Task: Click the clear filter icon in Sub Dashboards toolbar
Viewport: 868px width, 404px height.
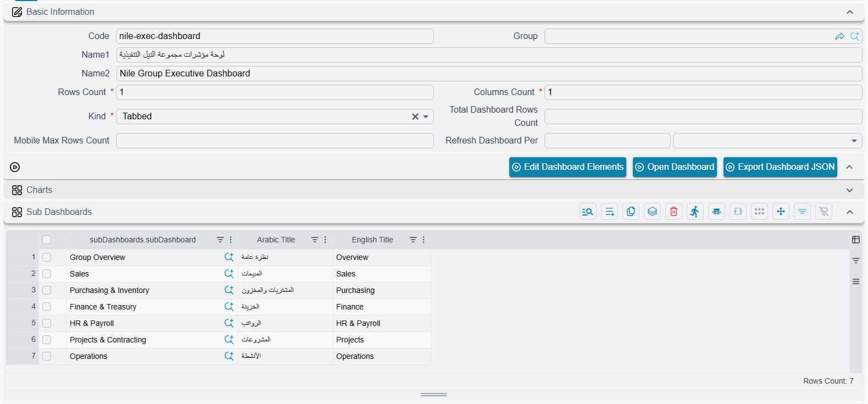Action: pos(824,212)
